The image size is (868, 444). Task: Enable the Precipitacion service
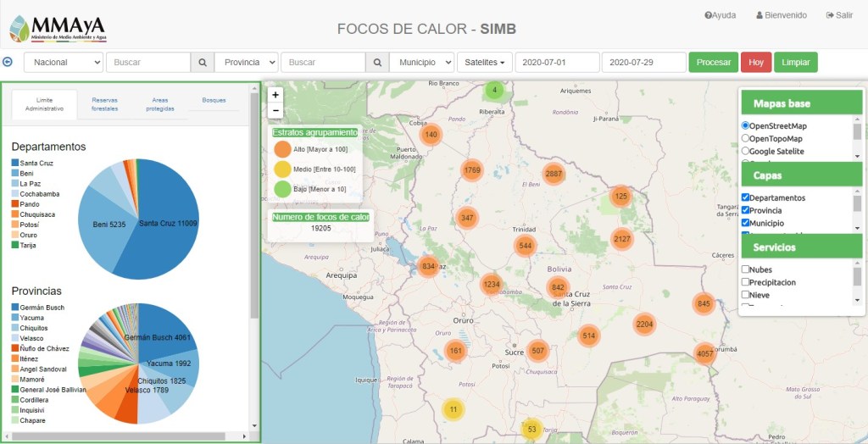[x=746, y=282]
